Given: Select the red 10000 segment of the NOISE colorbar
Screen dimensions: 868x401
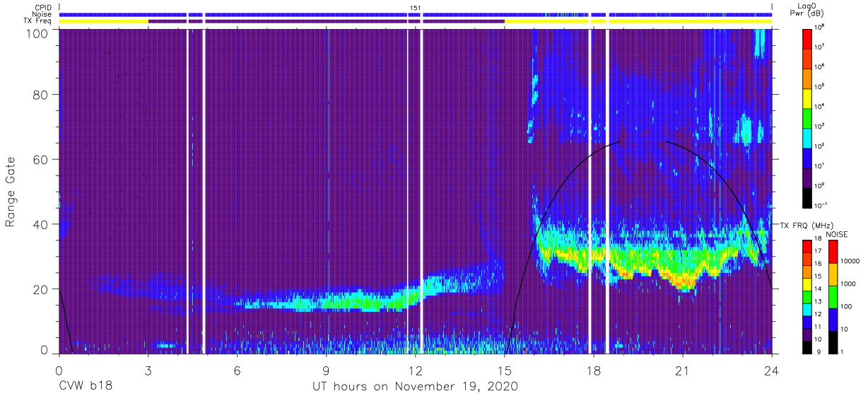Looking at the screenshot, I should coord(833,251).
